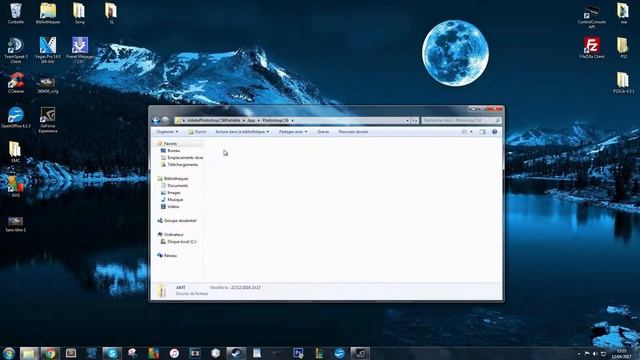Select Documents in the navigation pane
The height and width of the screenshot is (360, 640).
coord(174,186)
